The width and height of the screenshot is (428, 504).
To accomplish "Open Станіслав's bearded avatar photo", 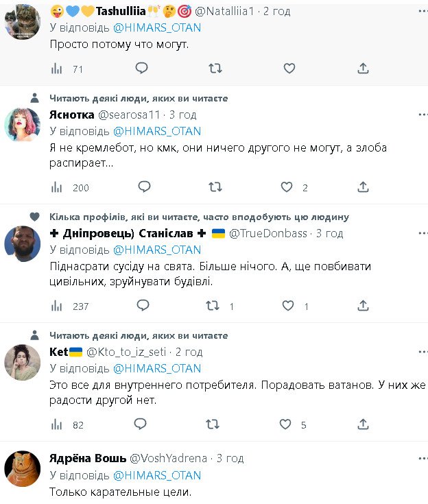I will pos(23,243).
